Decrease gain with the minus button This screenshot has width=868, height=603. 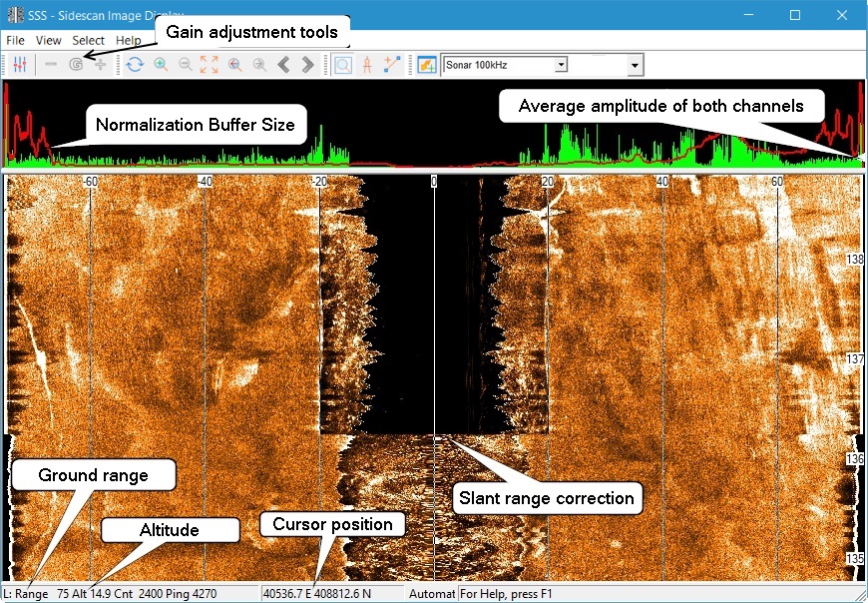[x=51, y=65]
